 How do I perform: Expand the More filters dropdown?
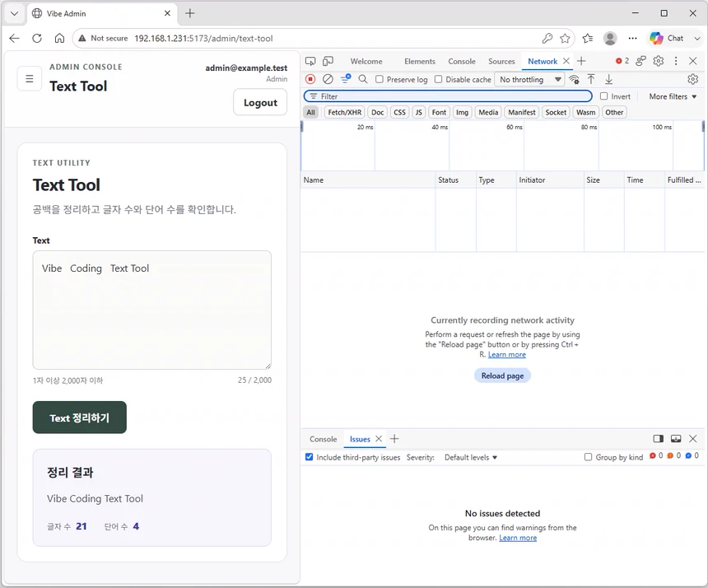click(673, 96)
